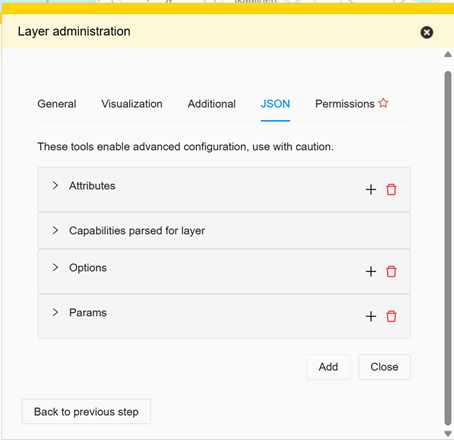Expand the Options section chevron
This screenshot has width=454, height=440.
55,267
